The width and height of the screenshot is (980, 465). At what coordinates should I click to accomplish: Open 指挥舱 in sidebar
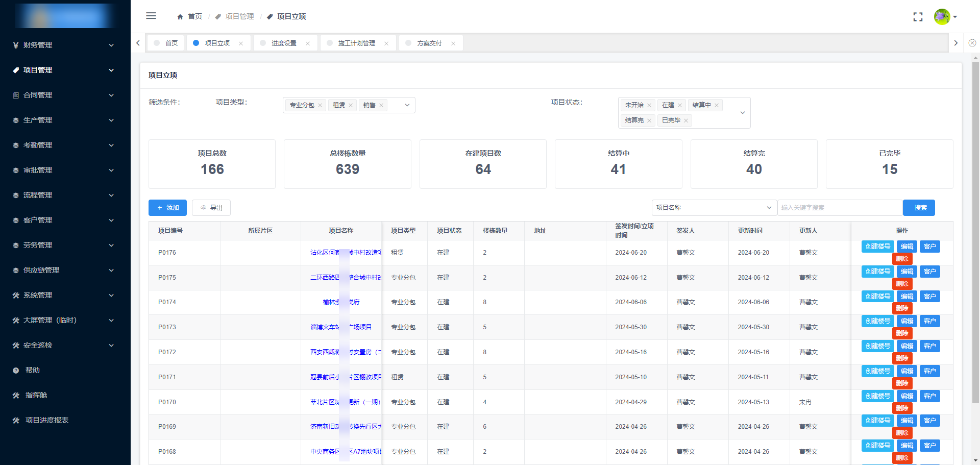coord(65,395)
